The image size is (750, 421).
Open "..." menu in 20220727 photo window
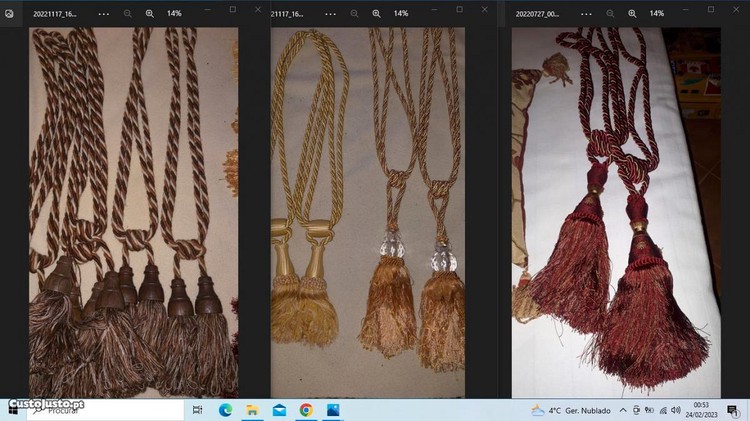click(x=586, y=13)
